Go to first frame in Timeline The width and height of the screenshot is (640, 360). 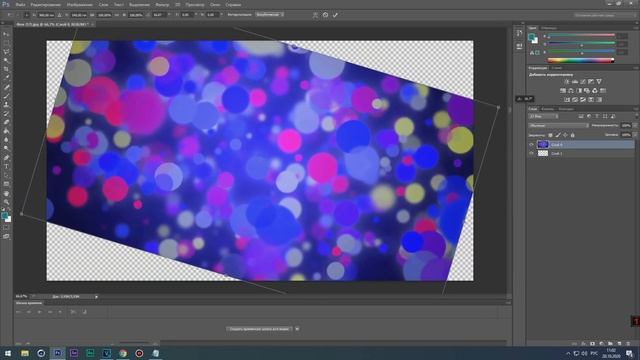point(18,312)
